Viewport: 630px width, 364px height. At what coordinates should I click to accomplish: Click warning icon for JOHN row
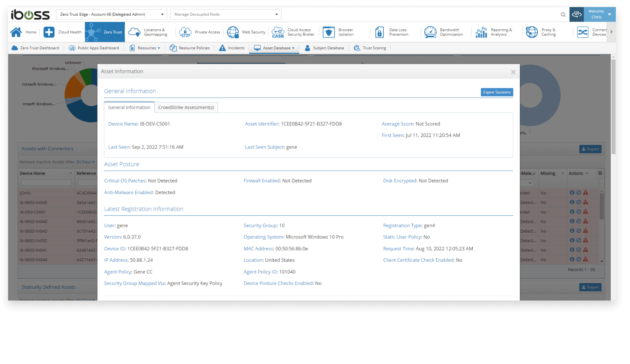pyautogui.click(x=585, y=192)
